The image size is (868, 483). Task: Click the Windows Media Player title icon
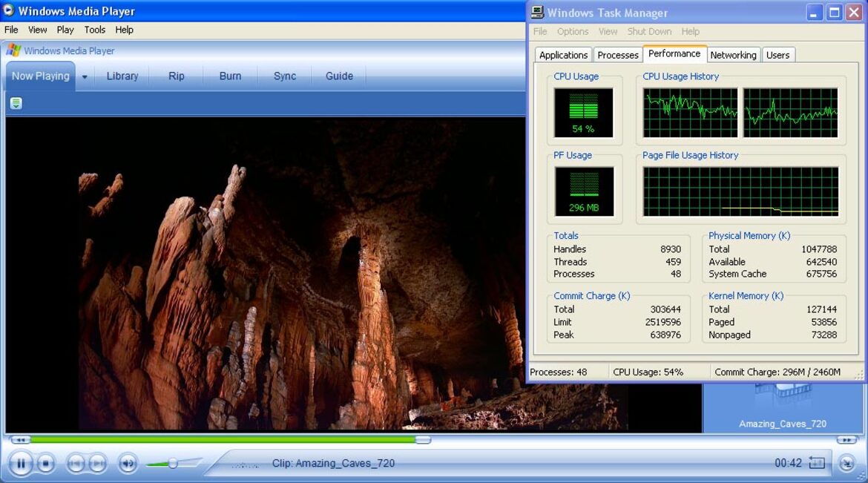(8, 10)
